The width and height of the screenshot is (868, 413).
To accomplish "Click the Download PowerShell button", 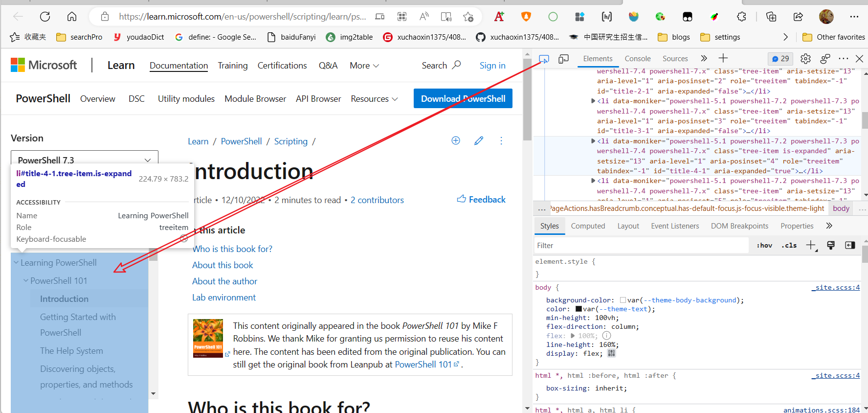I will (x=463, y=98).
